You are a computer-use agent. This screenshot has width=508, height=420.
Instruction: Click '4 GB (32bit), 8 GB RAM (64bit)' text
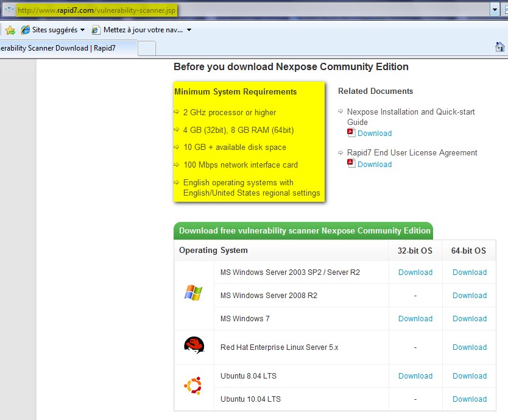coord(238,130)
